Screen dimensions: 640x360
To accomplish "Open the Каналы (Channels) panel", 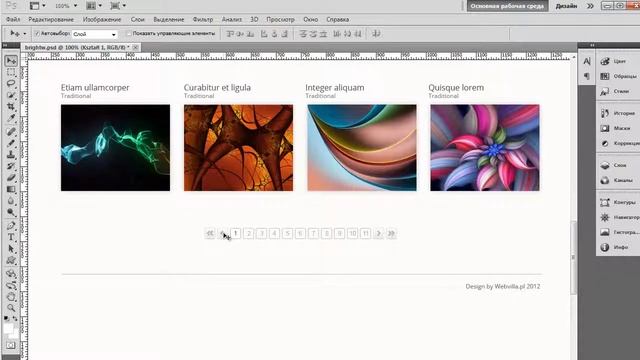I will (x=618, y=180).
